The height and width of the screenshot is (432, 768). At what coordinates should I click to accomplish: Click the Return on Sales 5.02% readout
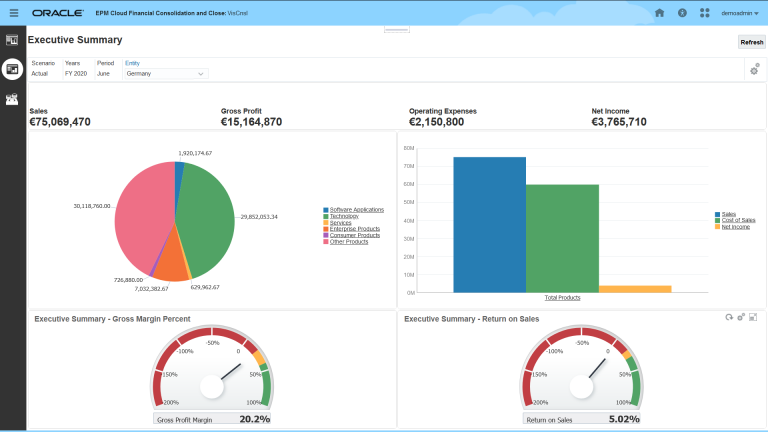581,419
